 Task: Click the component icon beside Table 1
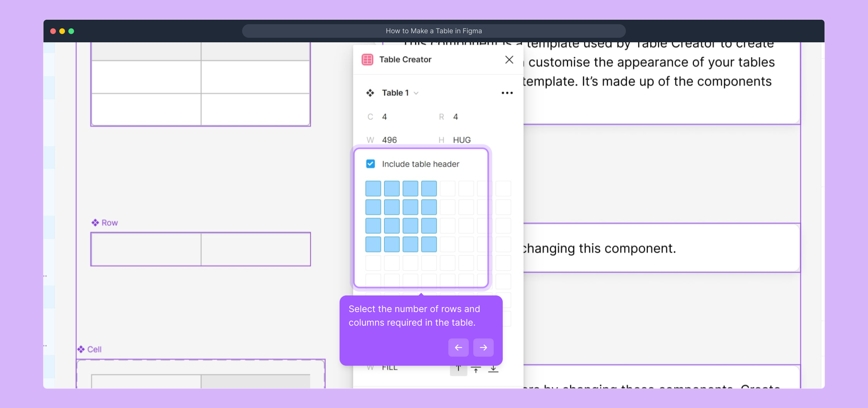370,93
